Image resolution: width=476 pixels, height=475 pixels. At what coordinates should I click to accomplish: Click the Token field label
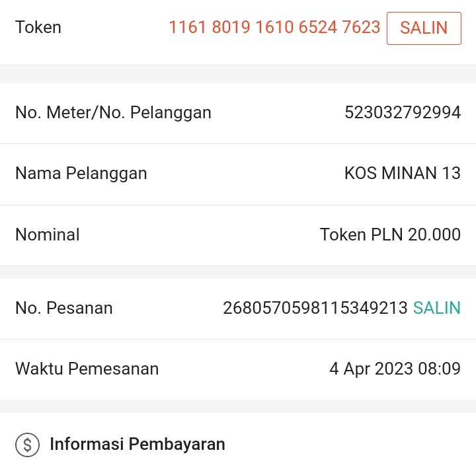(x=38, y=27)
